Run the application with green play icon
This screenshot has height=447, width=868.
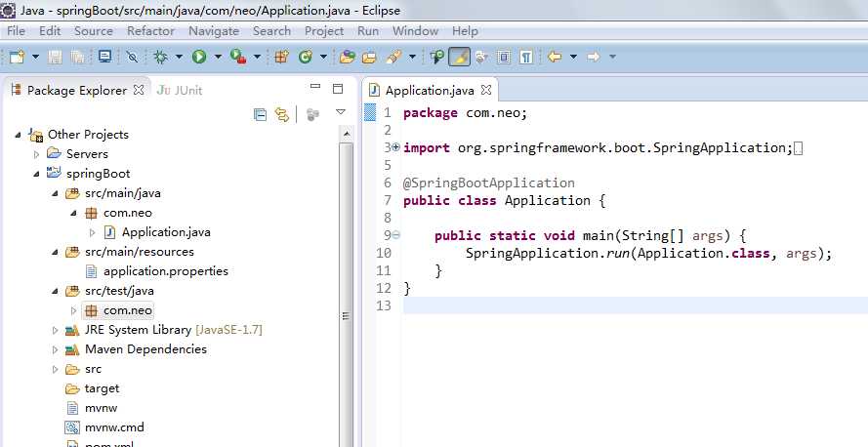tap(199, 57)
